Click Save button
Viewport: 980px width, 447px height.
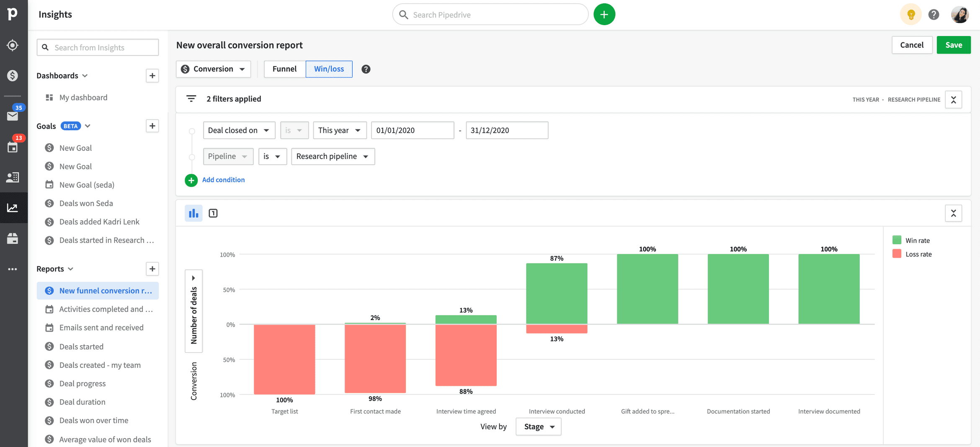[x=953, y=45]
